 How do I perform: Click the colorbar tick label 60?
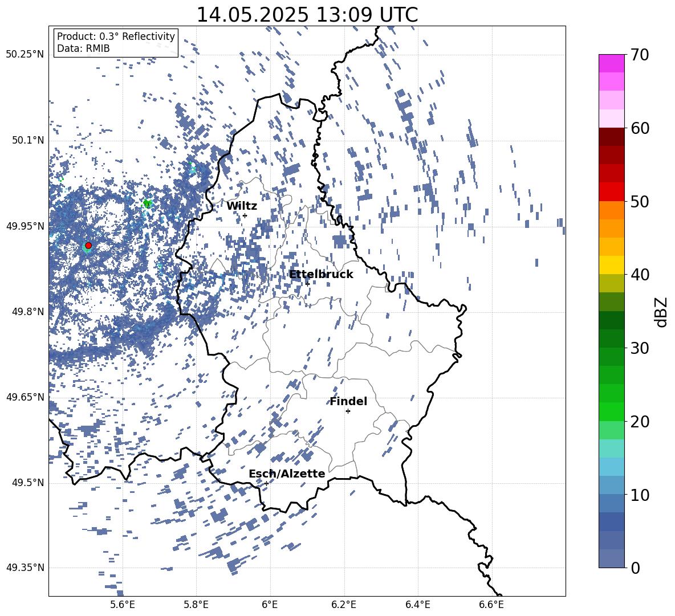640,128
